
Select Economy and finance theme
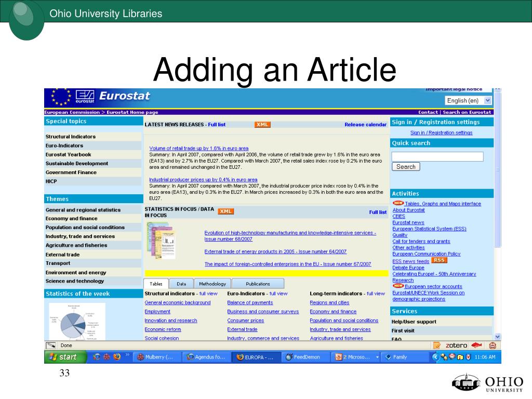72,219
